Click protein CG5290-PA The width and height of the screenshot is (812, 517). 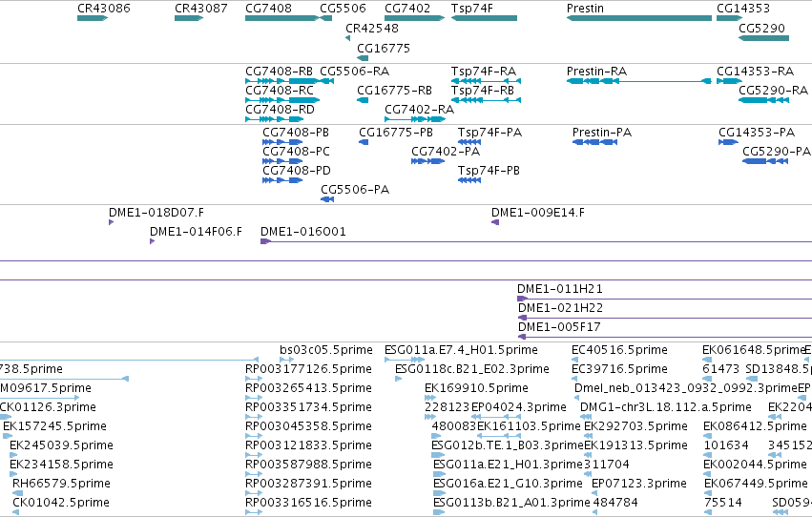765,161
